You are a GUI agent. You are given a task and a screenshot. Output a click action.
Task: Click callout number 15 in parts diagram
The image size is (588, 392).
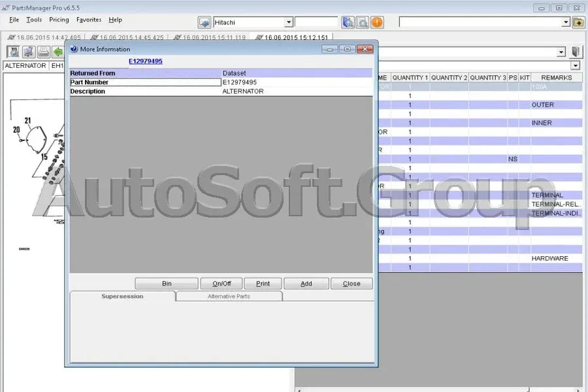(44, 157)
